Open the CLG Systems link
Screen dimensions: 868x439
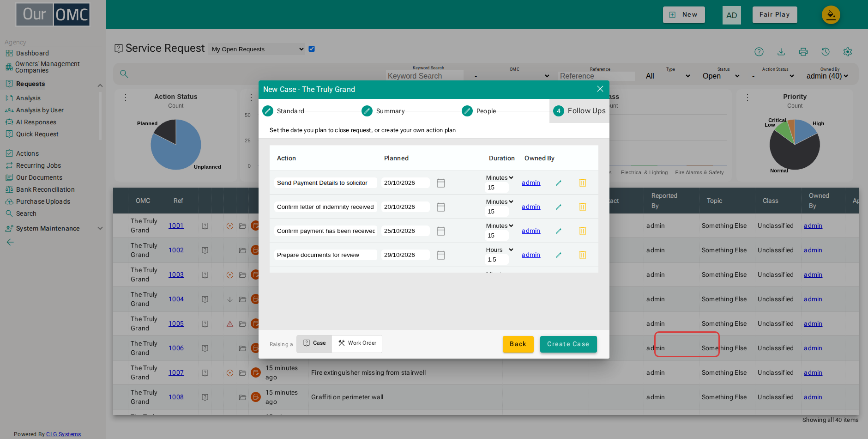(64, 434)
